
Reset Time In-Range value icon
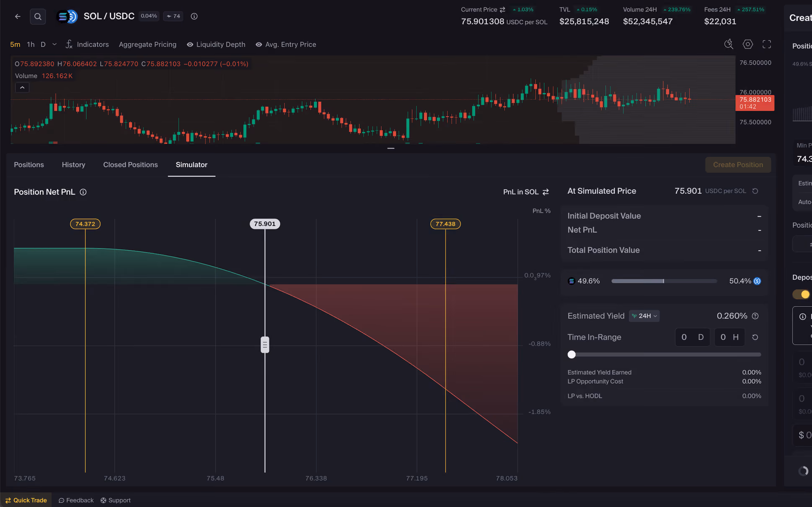pos(755,337)
